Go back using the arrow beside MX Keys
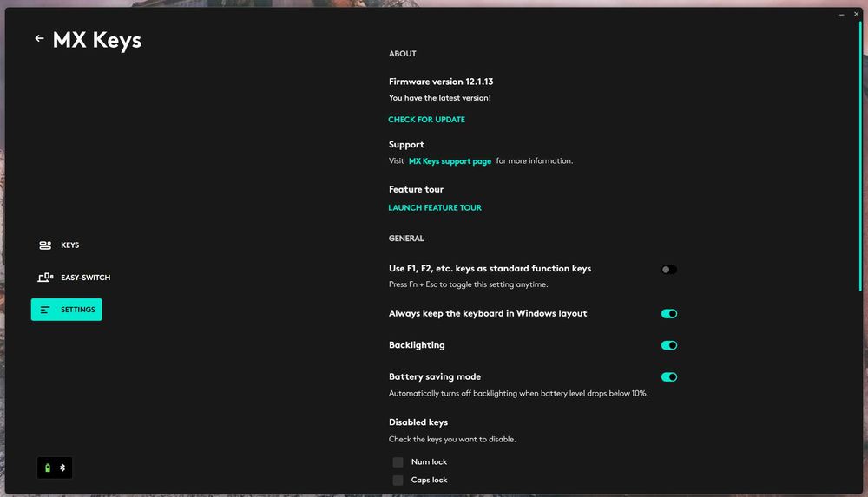 point(39,38)
